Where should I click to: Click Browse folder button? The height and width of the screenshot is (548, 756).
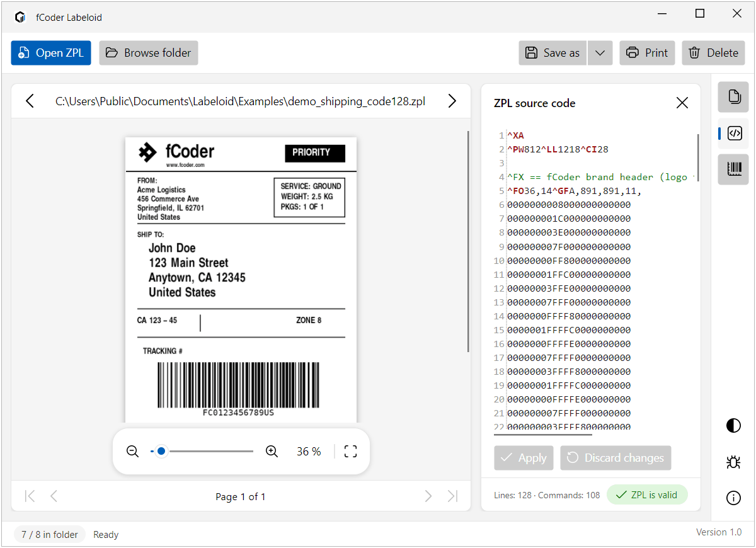pyautogui.click(x=149, y=53)
